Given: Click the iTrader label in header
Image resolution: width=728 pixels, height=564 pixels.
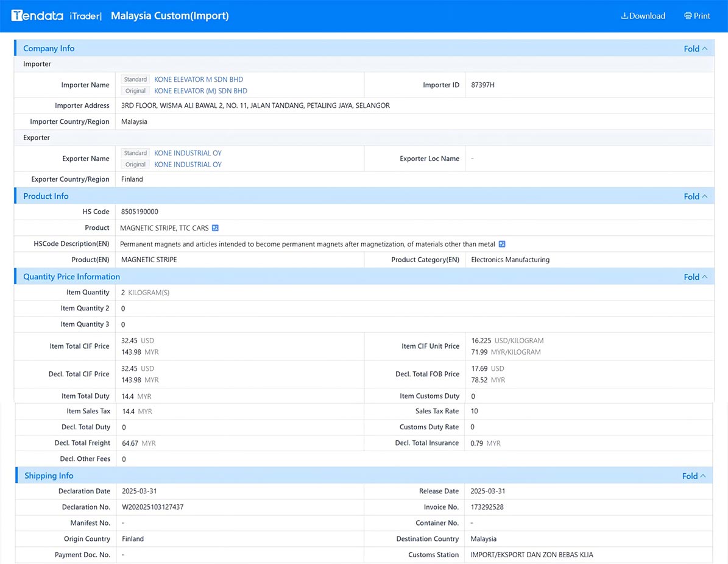Looking at the screenshot, I should pyautogui.click(x=85, y=16).
